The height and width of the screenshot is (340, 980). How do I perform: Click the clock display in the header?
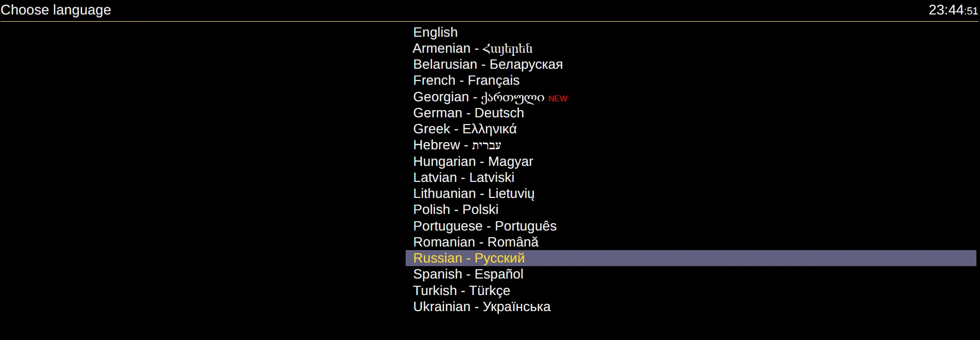tap(953, 10)
